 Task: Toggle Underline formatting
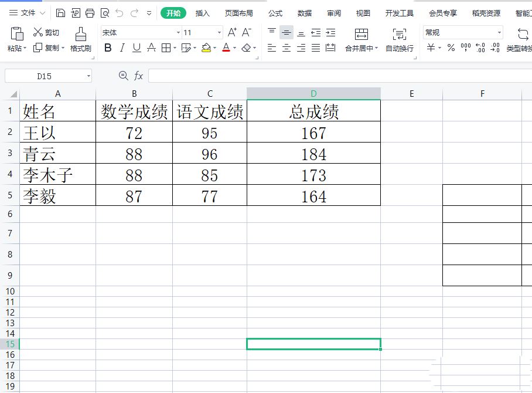pos(137,48)
